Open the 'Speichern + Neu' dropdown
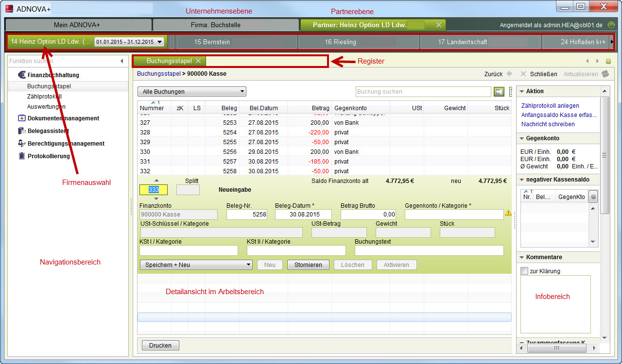This screenshot has height=364, width=622. [x=196, y=265]
